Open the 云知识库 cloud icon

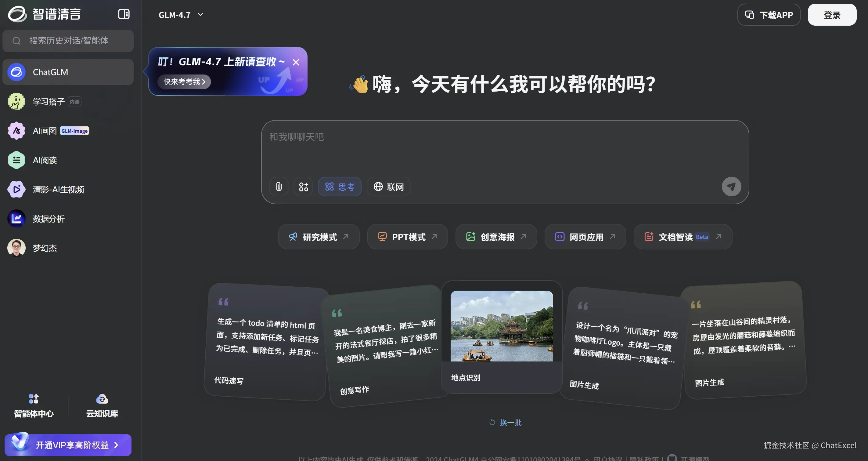tap(102, 399)
